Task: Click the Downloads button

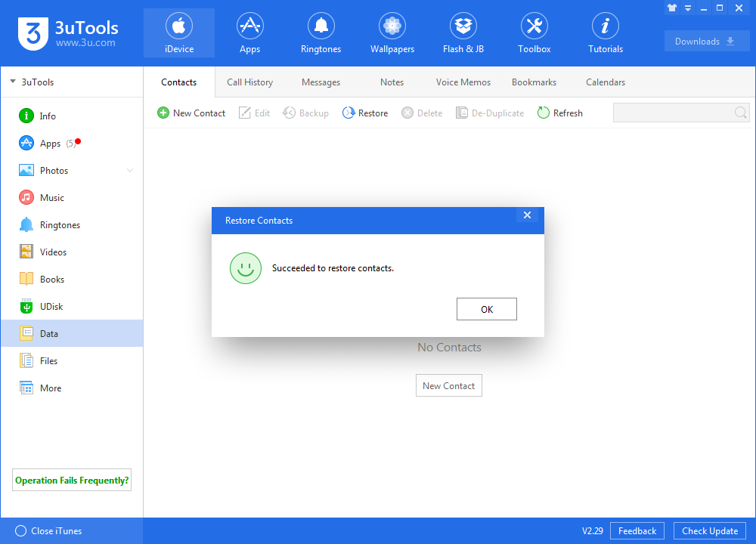Action: click(x=706, y=41)
